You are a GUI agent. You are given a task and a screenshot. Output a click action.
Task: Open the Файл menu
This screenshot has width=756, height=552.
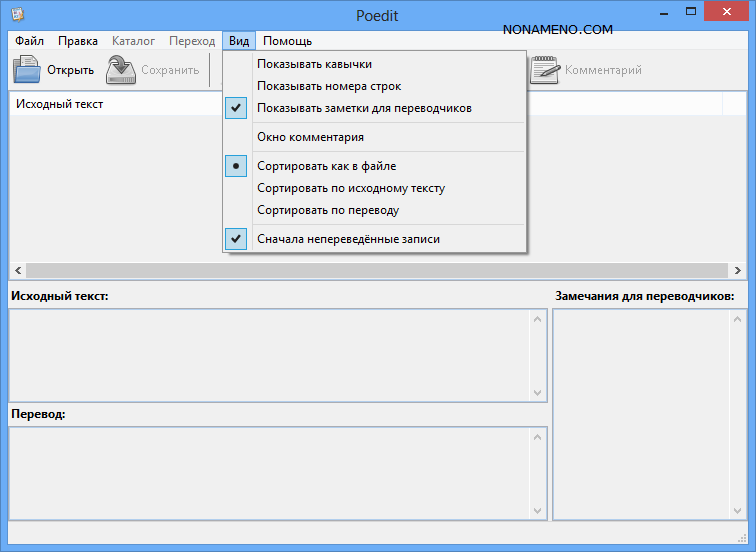(x=30, y=41)
